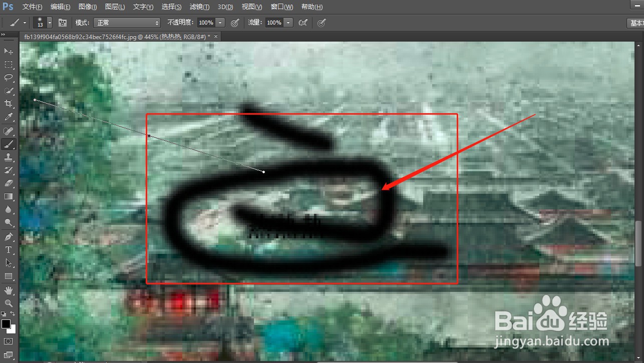Viewport: 644px width, 363px height.
Task: Select the History Brush tool
Action: tap(9, 170)
